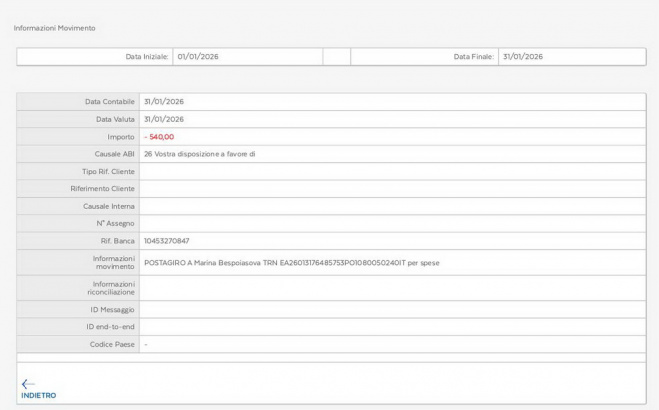Viewport: 659px width, 410px height.
Task: Click the empty Riferimento Cliente field
Action: (x=390, y=188)
